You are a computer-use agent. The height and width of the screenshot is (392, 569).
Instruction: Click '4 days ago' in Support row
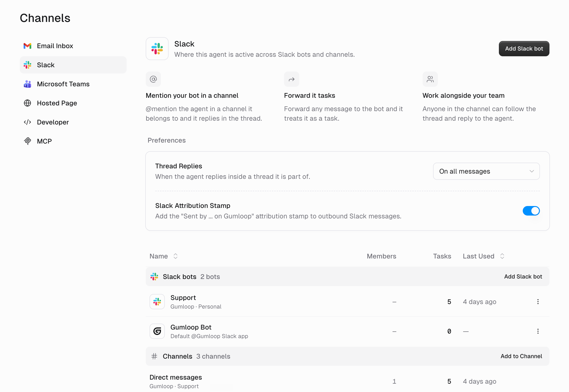[479, 302]
